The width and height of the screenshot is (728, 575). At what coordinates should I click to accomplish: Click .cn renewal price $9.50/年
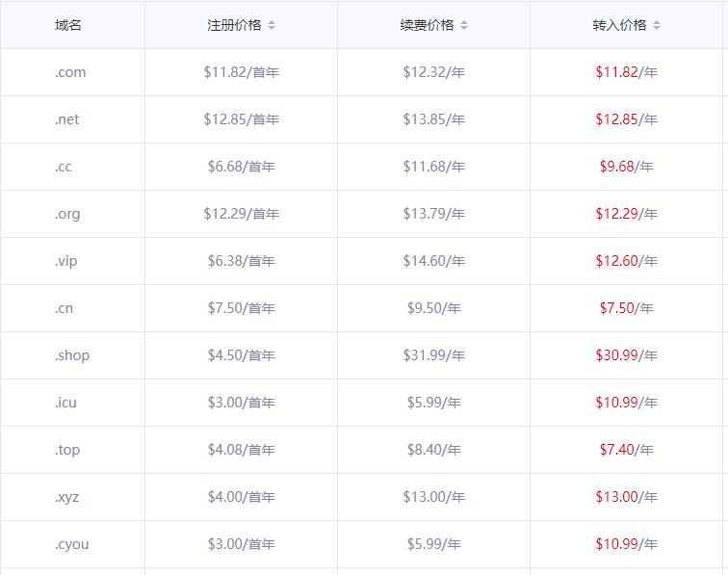click(x=434, y=308)
